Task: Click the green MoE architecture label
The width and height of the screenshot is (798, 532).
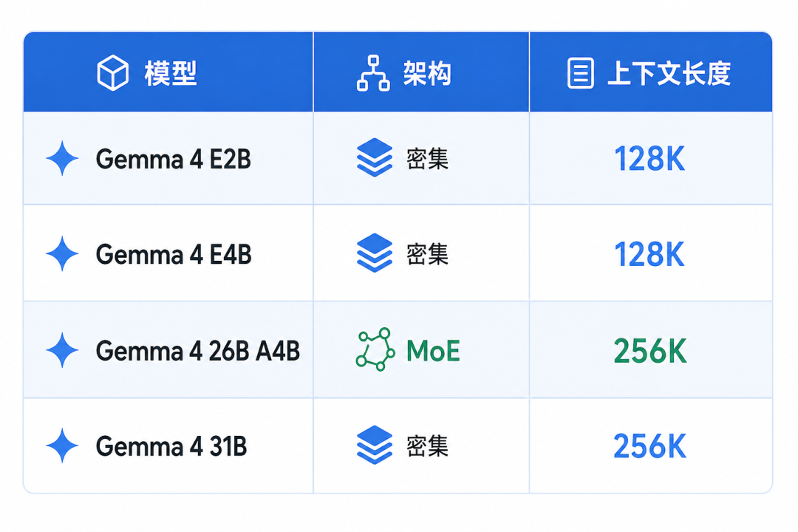Action: pos(433,351)
